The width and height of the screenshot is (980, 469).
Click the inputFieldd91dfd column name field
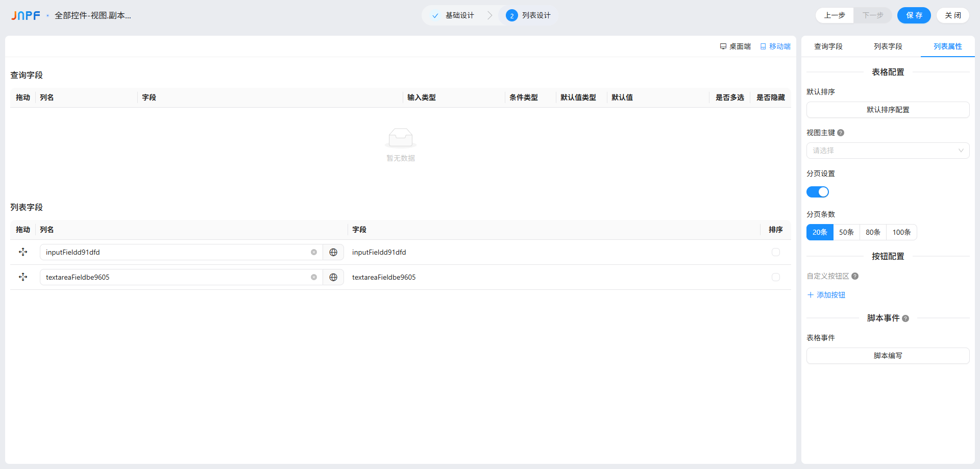tap(174, 252)
